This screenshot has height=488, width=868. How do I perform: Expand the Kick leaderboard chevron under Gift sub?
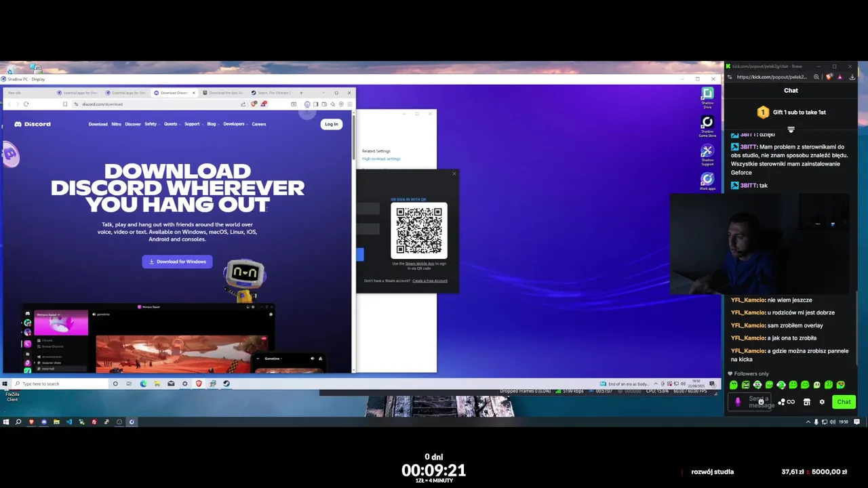coord(791,129)
